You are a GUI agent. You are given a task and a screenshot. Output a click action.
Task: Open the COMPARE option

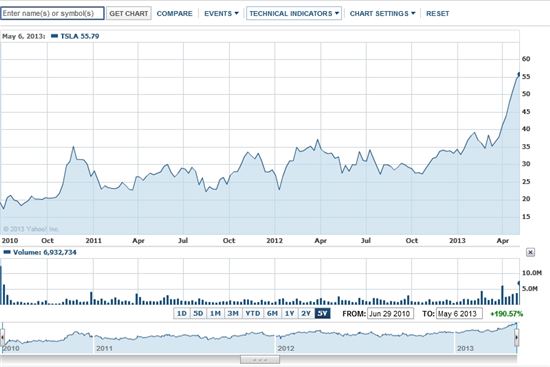174,13
